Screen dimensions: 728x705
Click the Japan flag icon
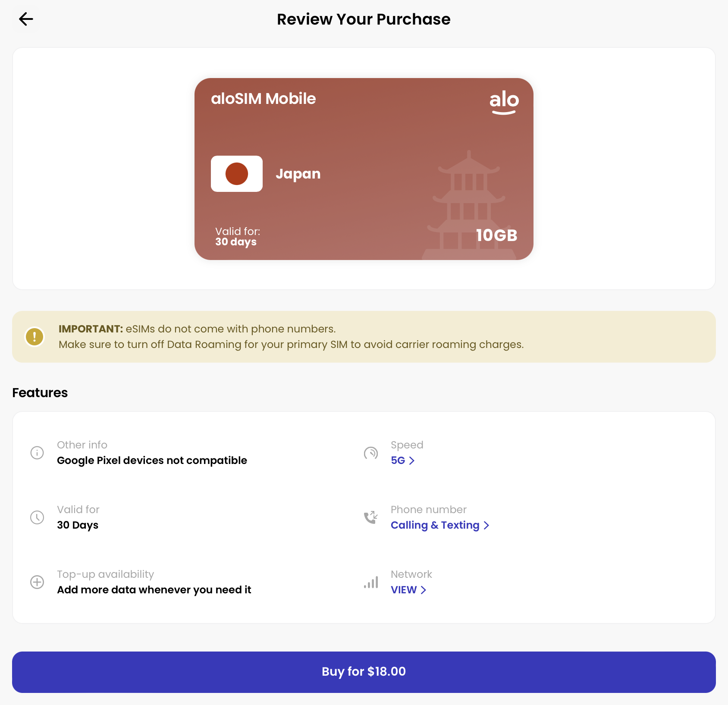click(237, 174)
